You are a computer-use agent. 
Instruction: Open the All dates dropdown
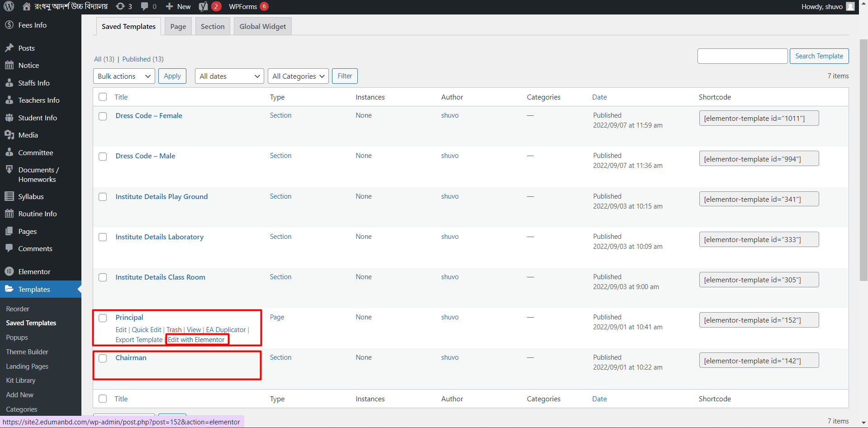[229, 76]
